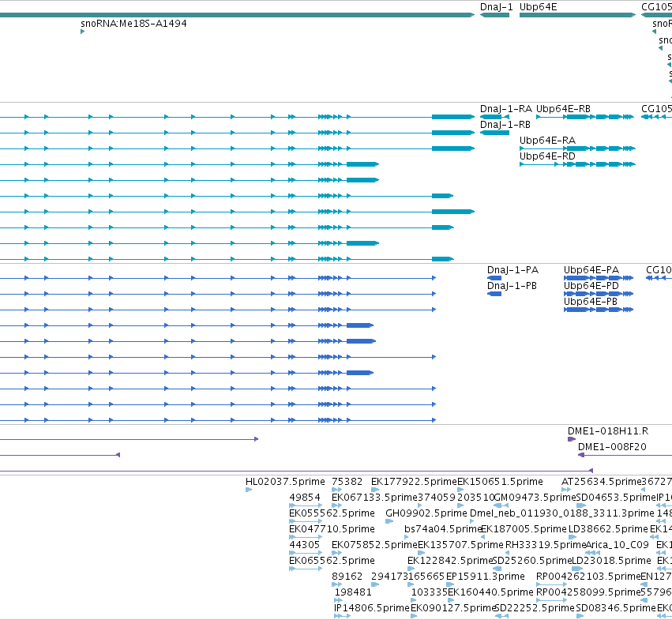This screenshot has width=672, height=620.
Task: Click the arrow glyph under HL02037.5prime
Action: click(249, 490)
